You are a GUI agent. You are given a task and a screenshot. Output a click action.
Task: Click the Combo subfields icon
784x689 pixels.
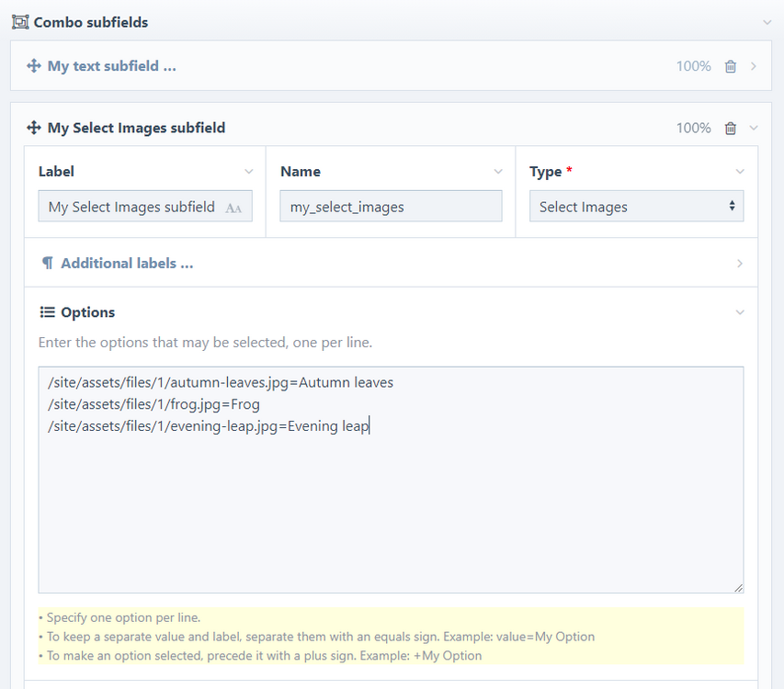tap(20, 22)
